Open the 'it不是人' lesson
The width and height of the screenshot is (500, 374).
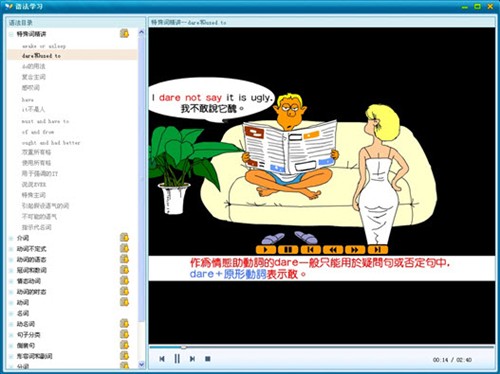pos(33,109)
